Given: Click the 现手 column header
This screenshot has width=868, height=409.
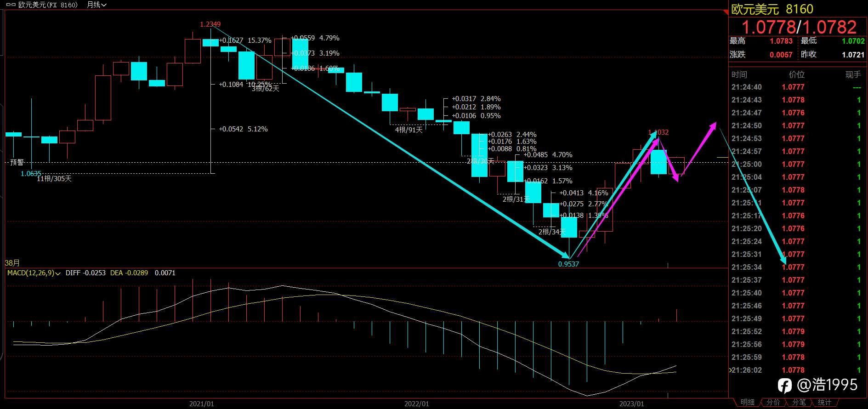Looking at the screenshot, I should [x=853, y=74].
